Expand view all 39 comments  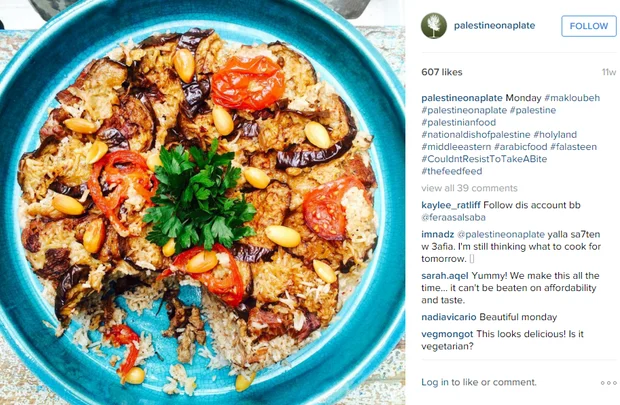click(469, 188)
